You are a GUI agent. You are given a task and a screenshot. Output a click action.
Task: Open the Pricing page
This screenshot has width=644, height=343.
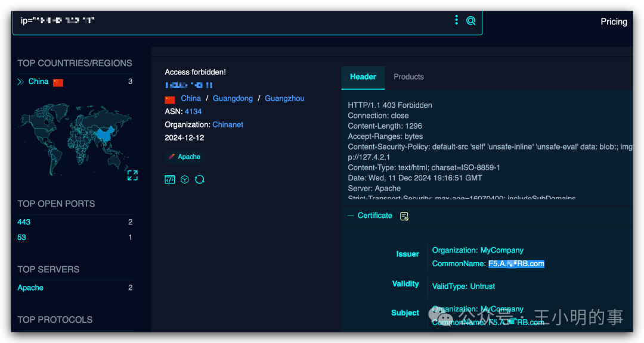tap(614, 22)
